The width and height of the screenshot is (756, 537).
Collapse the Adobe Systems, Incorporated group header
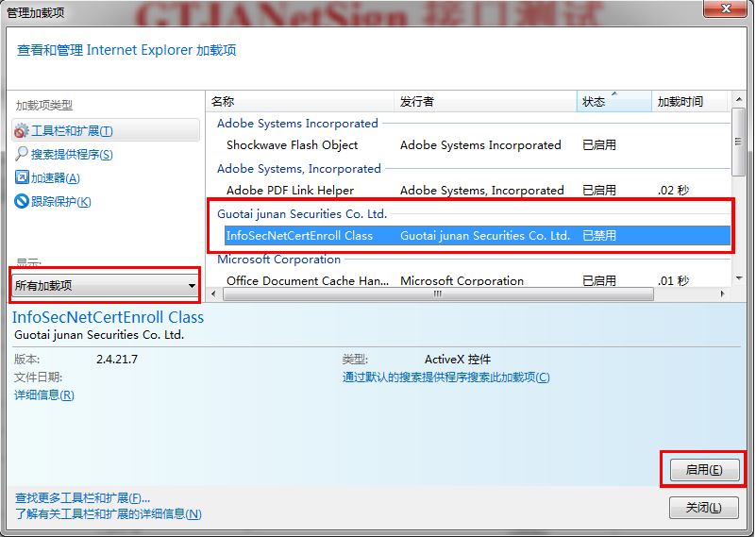(x=299, y=169)
